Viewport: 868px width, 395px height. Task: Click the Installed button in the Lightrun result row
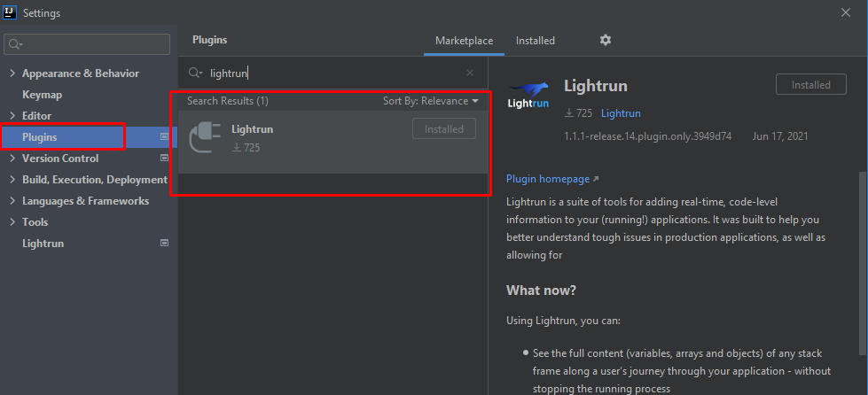pos(444,129)
